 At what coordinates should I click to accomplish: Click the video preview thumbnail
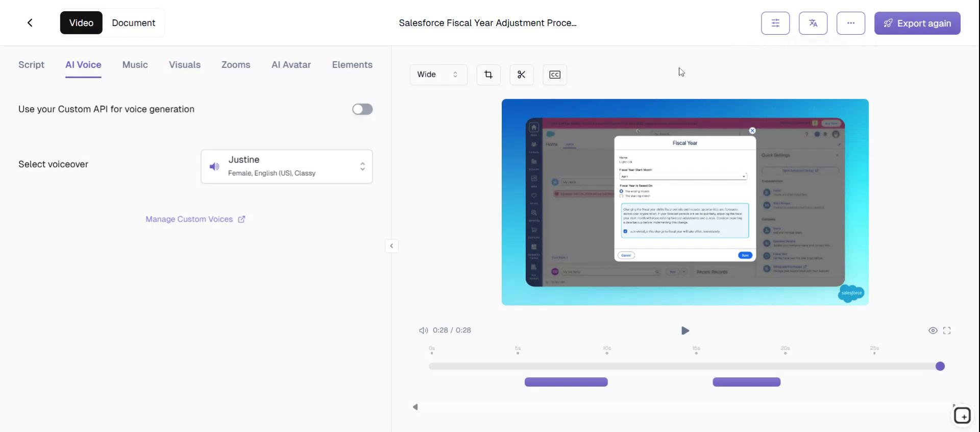click(x=685, y=202)
